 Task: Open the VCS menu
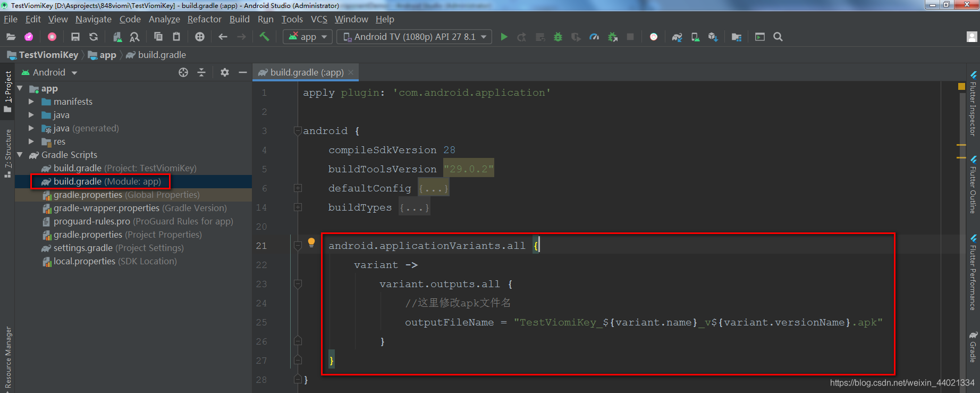319,19
